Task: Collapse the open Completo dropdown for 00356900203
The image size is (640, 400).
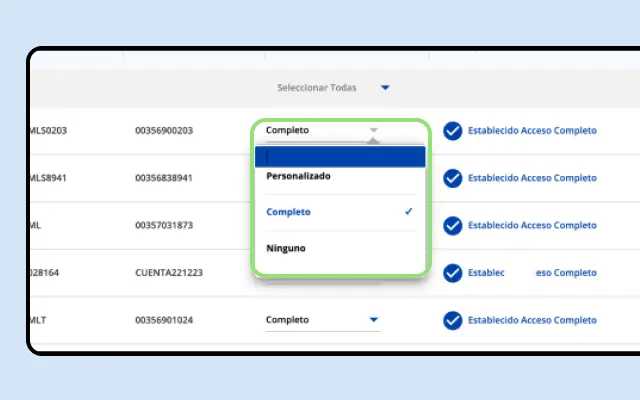Action: pyautogui.click(x=373, y=130)
